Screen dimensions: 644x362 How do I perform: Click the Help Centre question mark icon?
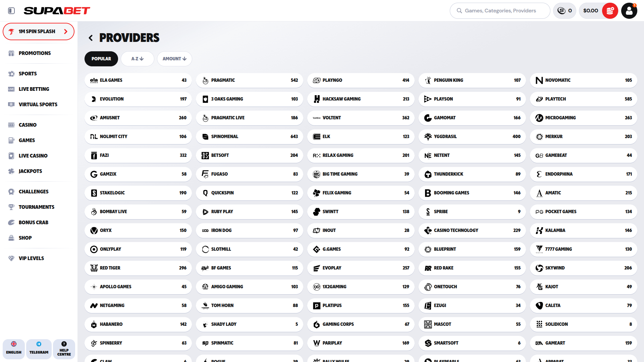64,344
